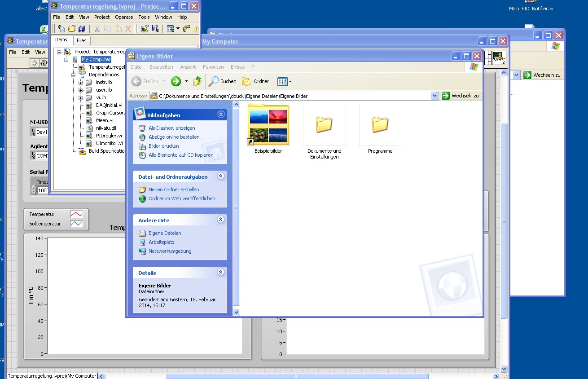
Task: Open the Dokumente und Einstellungen folder
Action: click(x=325, y=124)
